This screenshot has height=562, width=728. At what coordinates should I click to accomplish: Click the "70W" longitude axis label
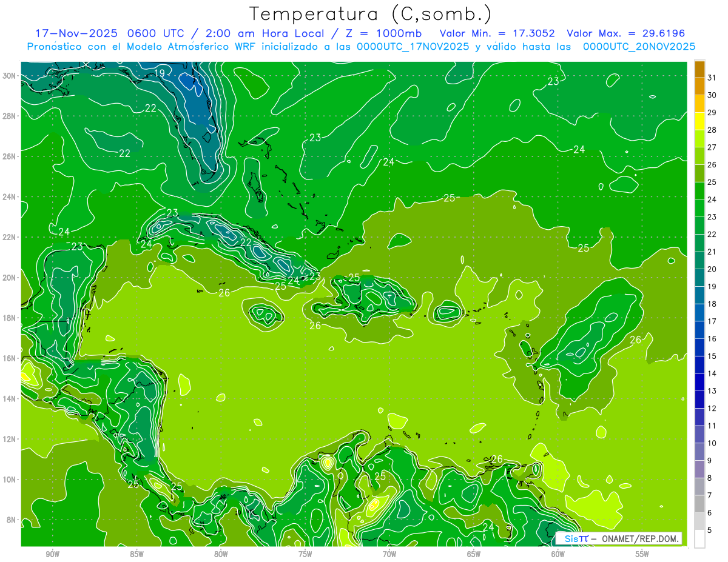389,554
